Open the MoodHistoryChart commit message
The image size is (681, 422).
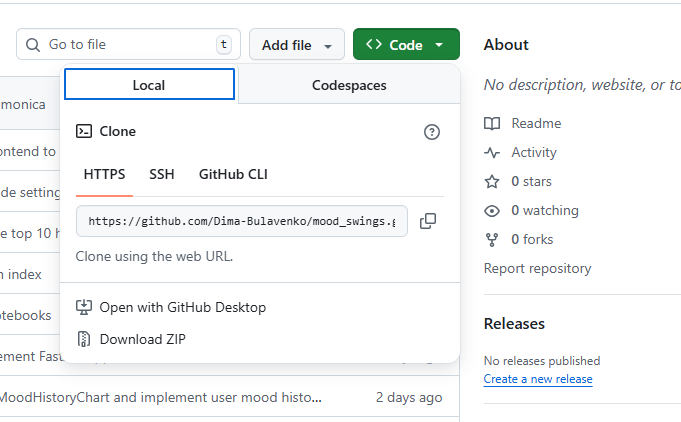[x=161, y=397]
